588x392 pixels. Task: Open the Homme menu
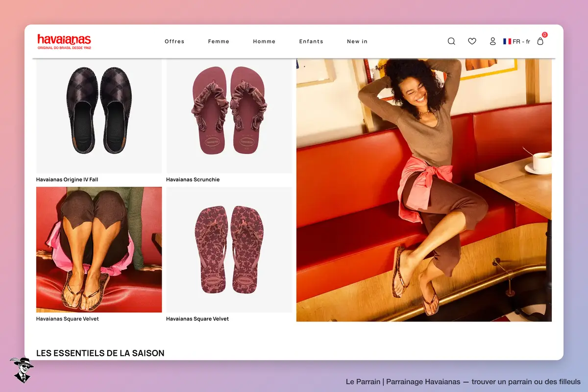[264, 42]
